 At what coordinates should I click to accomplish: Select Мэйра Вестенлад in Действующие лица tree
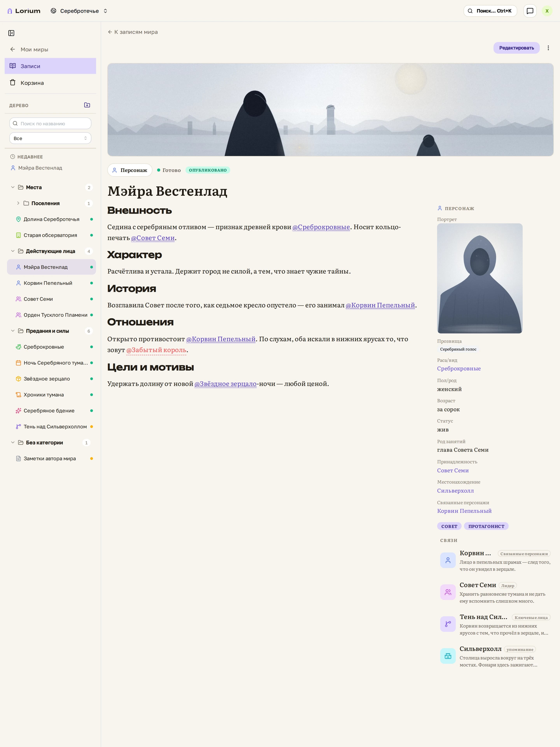coord(51,267)
